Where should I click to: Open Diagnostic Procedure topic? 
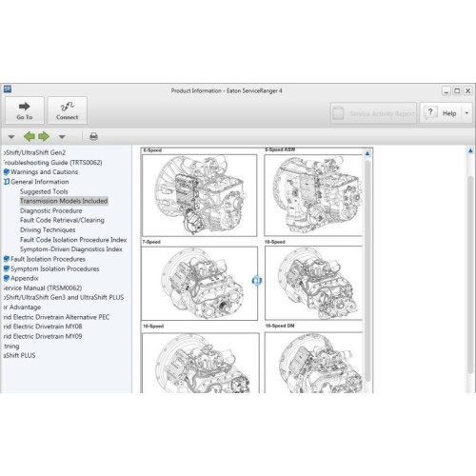click(50, 210)
